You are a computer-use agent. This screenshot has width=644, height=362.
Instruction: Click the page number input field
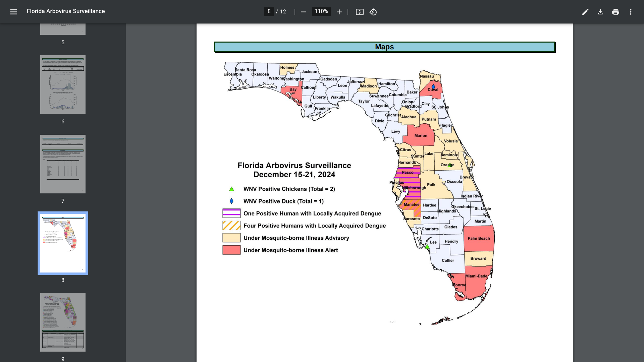click(269, 12)
